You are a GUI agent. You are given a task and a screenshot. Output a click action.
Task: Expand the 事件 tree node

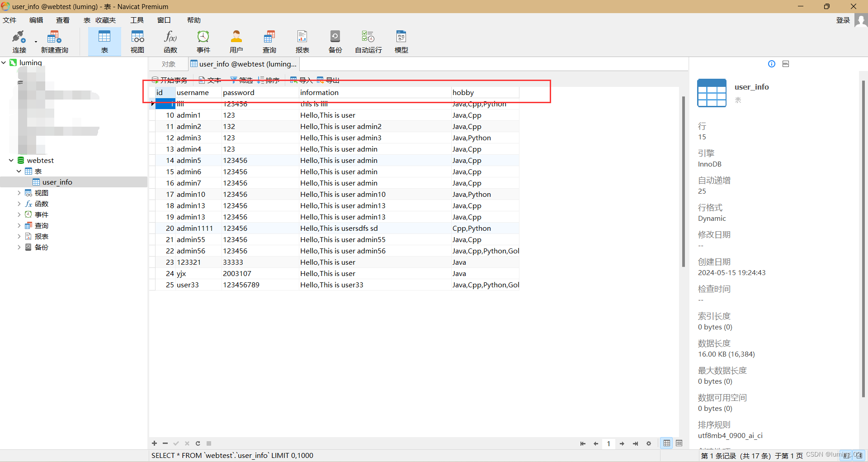click(x=19, y=214)
